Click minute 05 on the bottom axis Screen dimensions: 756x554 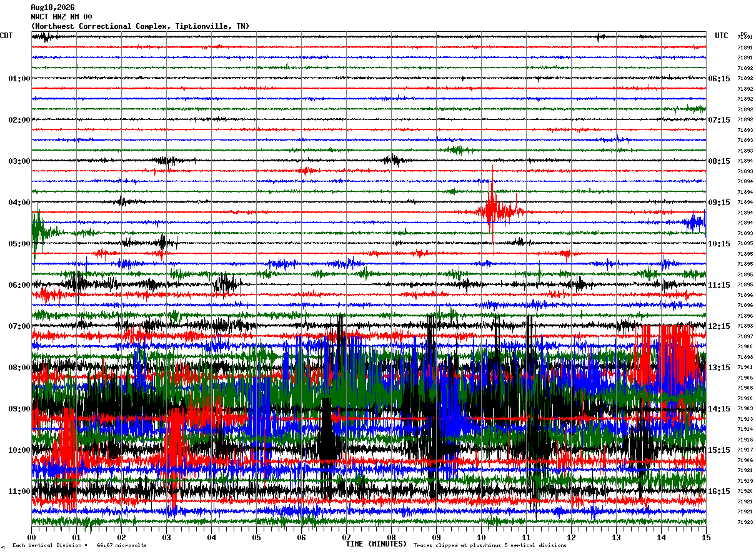[x=256, y=538]
